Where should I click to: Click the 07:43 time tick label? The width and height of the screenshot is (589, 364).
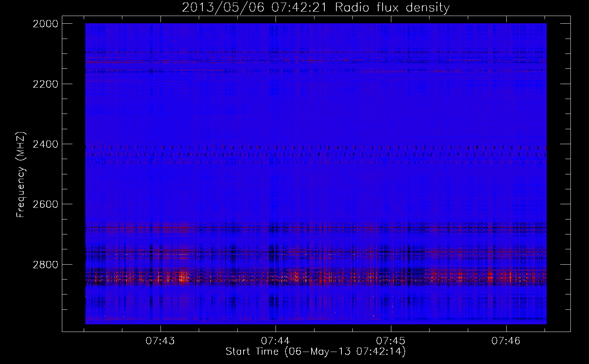pos(160,341)
